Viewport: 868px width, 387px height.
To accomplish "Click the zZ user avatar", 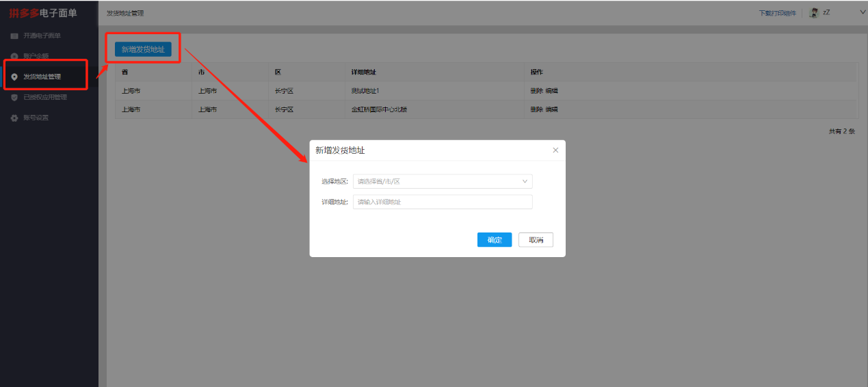I will 814,13.
